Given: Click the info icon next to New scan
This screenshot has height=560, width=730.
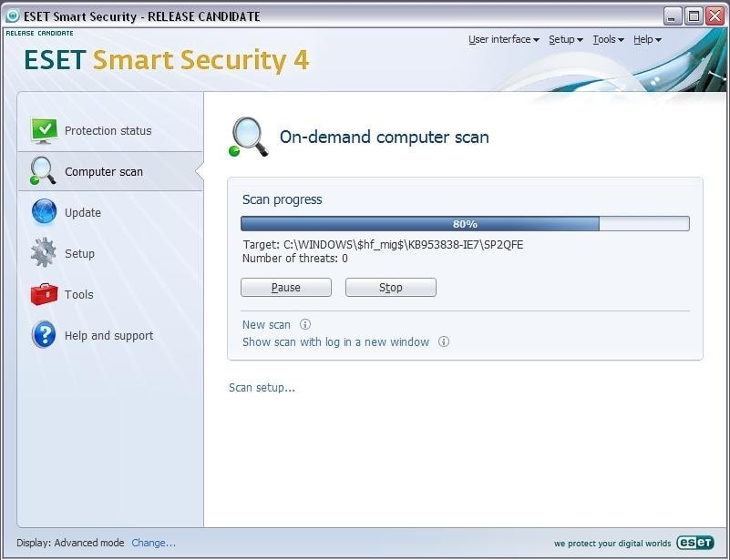Looking at the screenshot, I should tap(305, 324).
